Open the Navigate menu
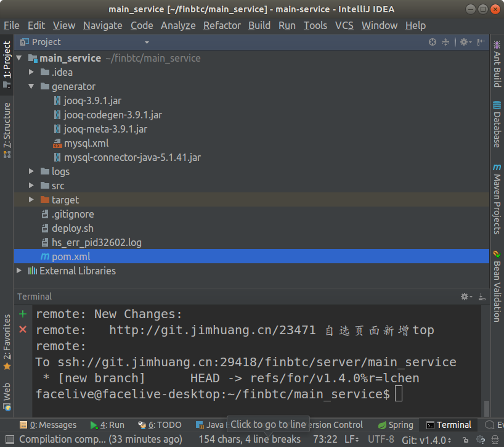Screen dimensions: 504x447 (x=103, y=25)
